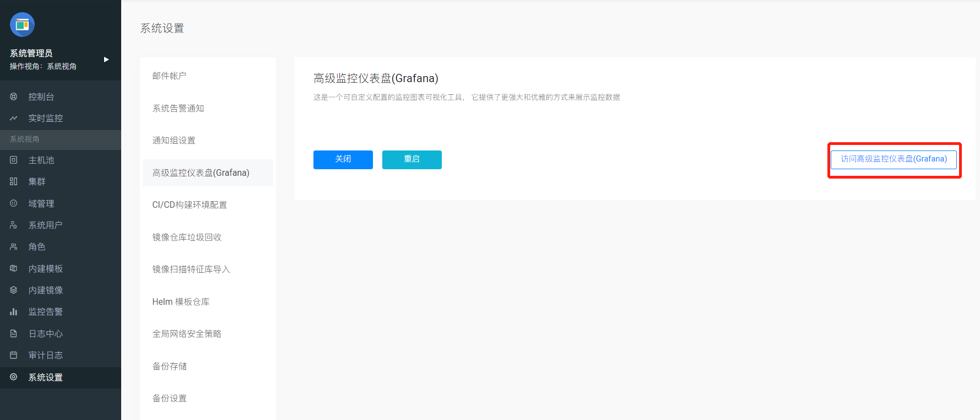Click the monitoring alert bar chart icon
Screen dimensions: 980x420
pos(14,312)
